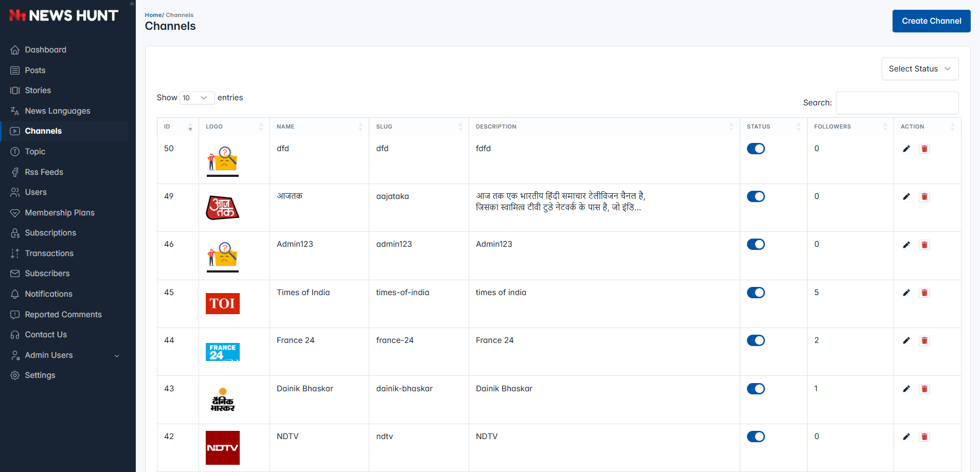Sort table by Status column header

coord(774,126)
